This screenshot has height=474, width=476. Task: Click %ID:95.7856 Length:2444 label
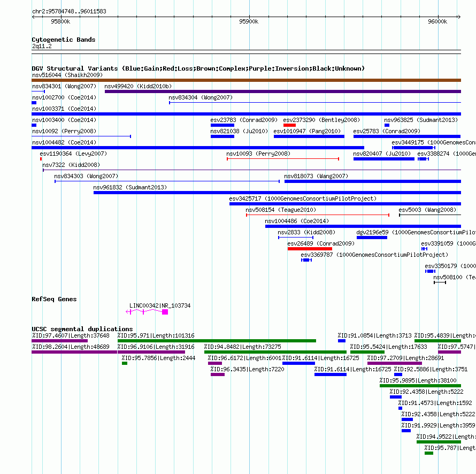pos(158,358)
